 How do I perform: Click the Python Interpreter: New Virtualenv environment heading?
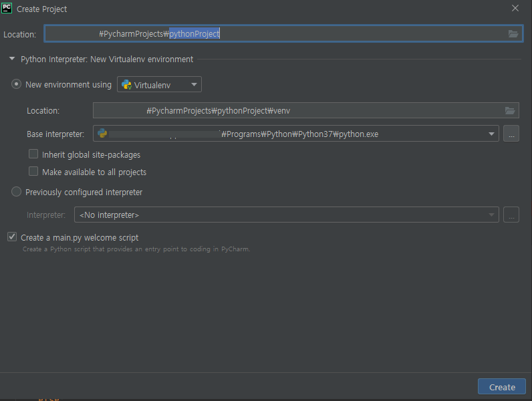tap(107, 59)
